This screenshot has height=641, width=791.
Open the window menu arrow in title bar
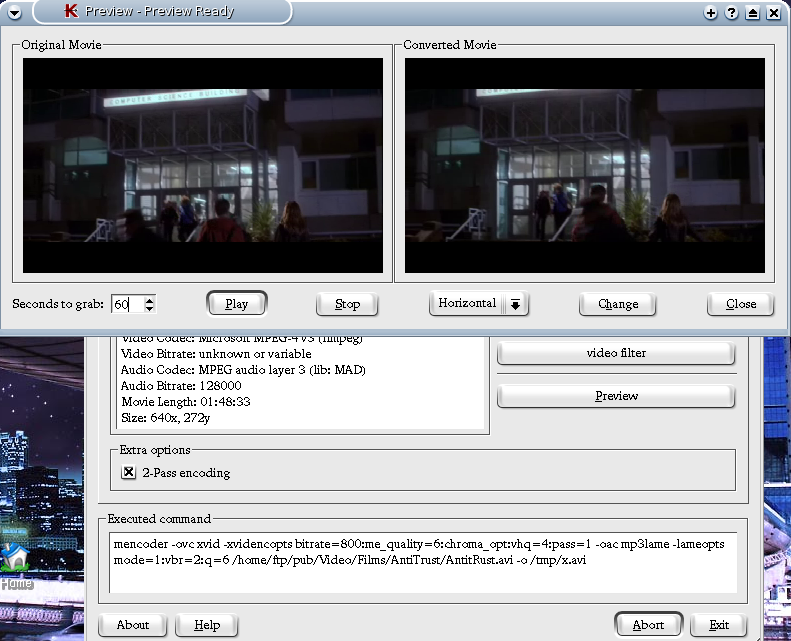[x=15, y=12]
